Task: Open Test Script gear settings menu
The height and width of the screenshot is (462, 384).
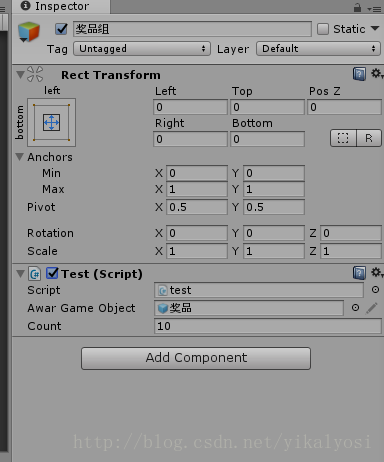Action: tap(377, 273)
